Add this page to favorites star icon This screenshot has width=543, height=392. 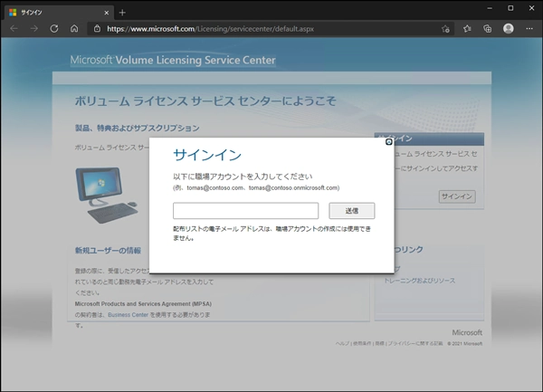[445, 29]
